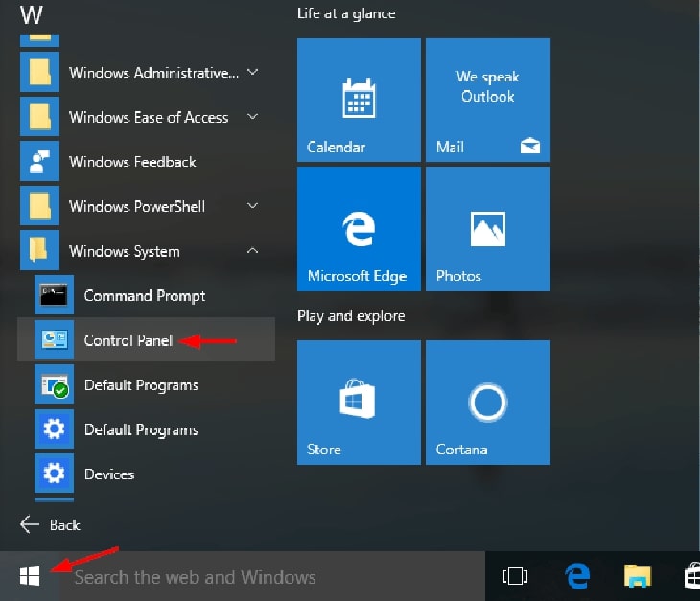Open the Photos tile
Image resolution: width=700 pixels, height=601 pixels.
487,228
